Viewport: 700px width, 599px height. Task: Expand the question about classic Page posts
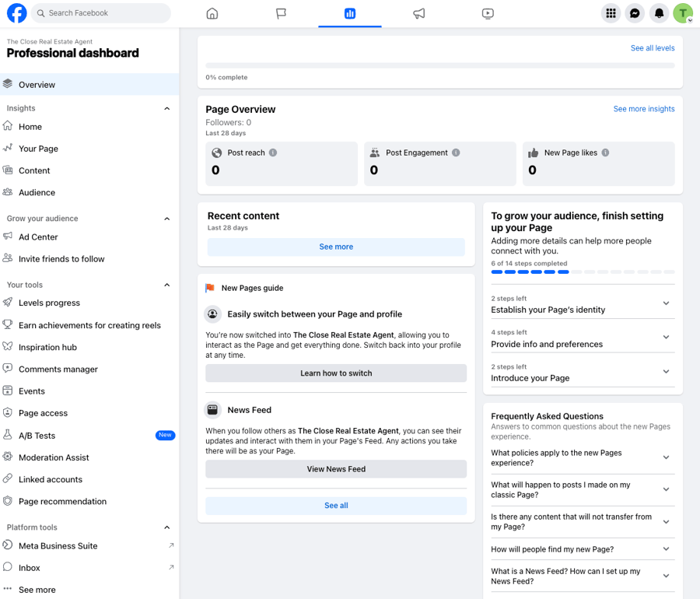[665, 489]
